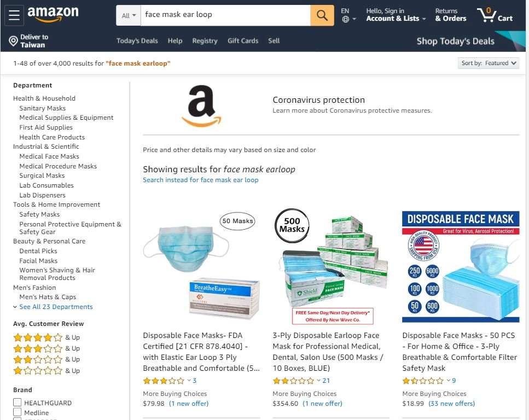Click the globe language icon
This screenshot has height=420, width=529.
point(346,19)
